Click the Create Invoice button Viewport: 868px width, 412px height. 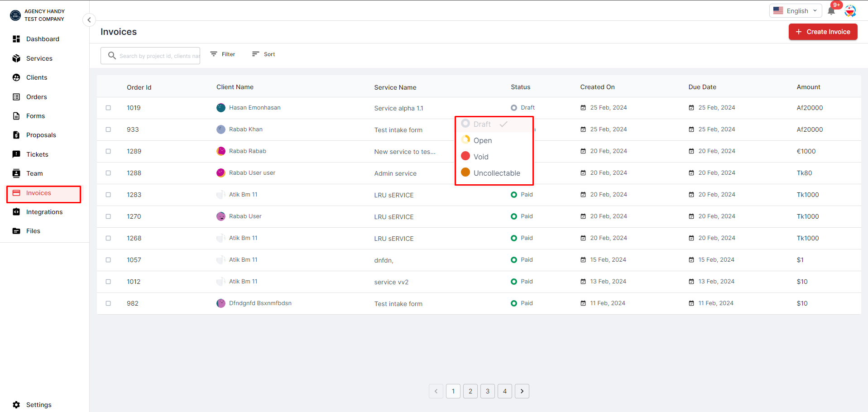[x=823, y=32]
